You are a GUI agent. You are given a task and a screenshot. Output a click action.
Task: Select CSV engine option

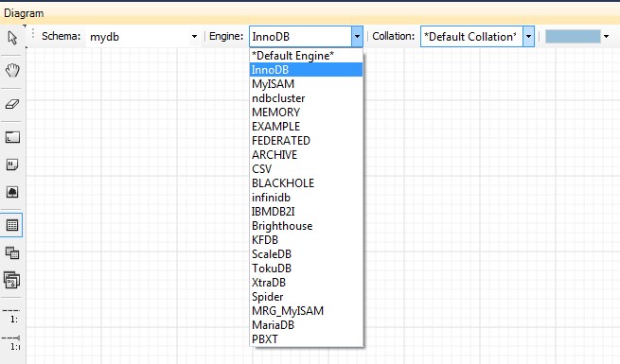point(307,169)
